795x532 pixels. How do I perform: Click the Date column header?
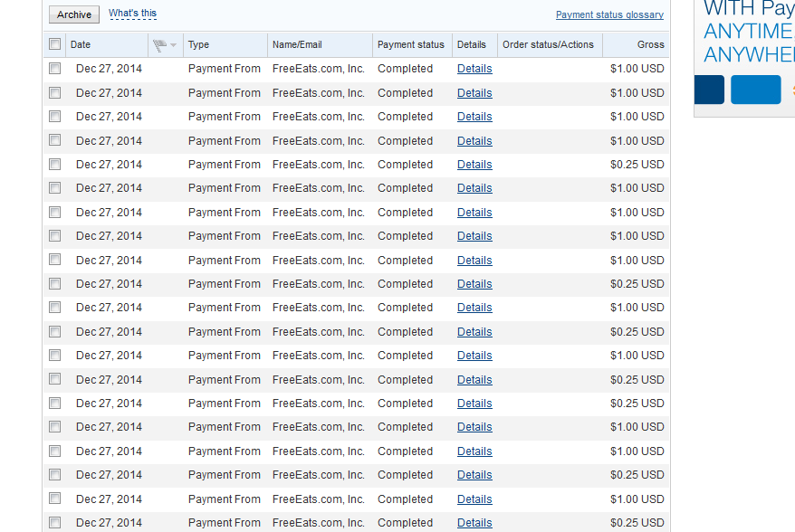(x=81, y=44)
